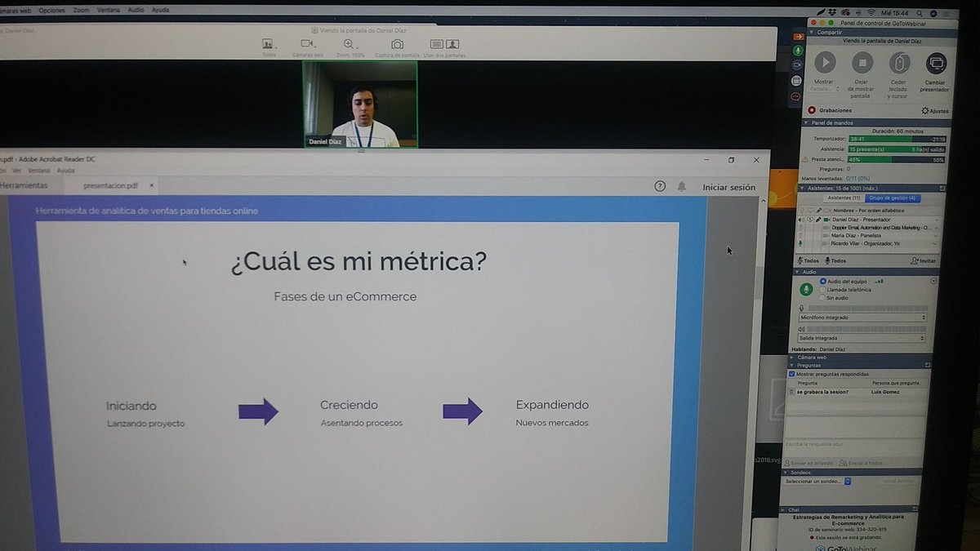Open Acrobat help question mark icon
This screenshot has height=551, width=980.
pos(660,186)
